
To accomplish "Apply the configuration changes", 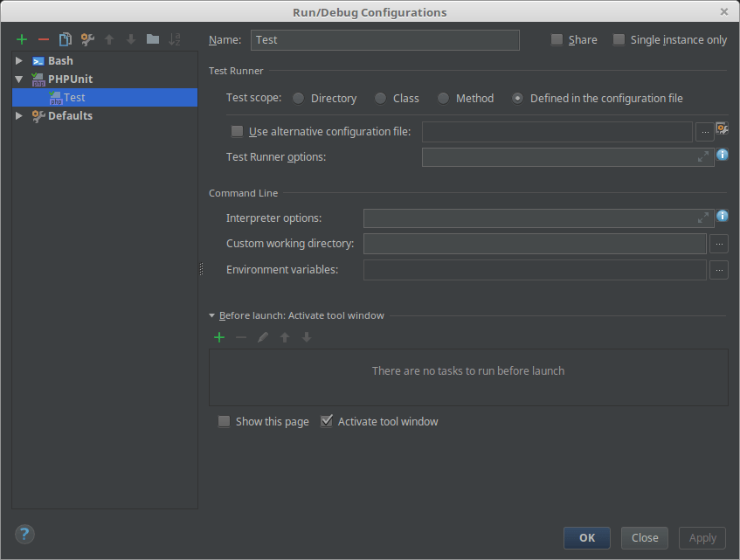I will coord(702,537).
